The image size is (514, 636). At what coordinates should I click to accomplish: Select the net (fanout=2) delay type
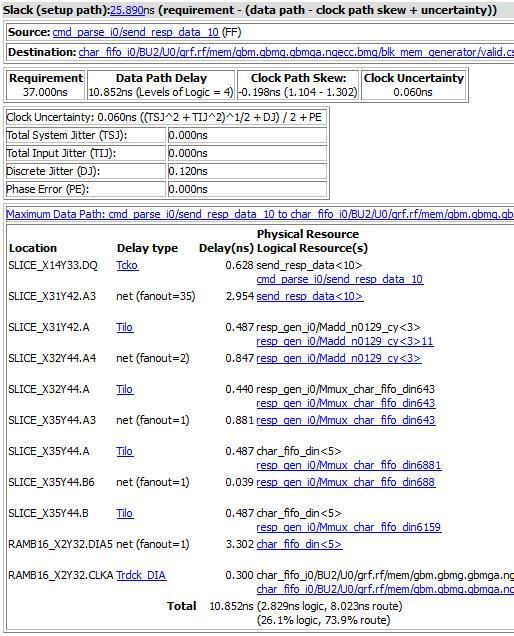(153, 359)
